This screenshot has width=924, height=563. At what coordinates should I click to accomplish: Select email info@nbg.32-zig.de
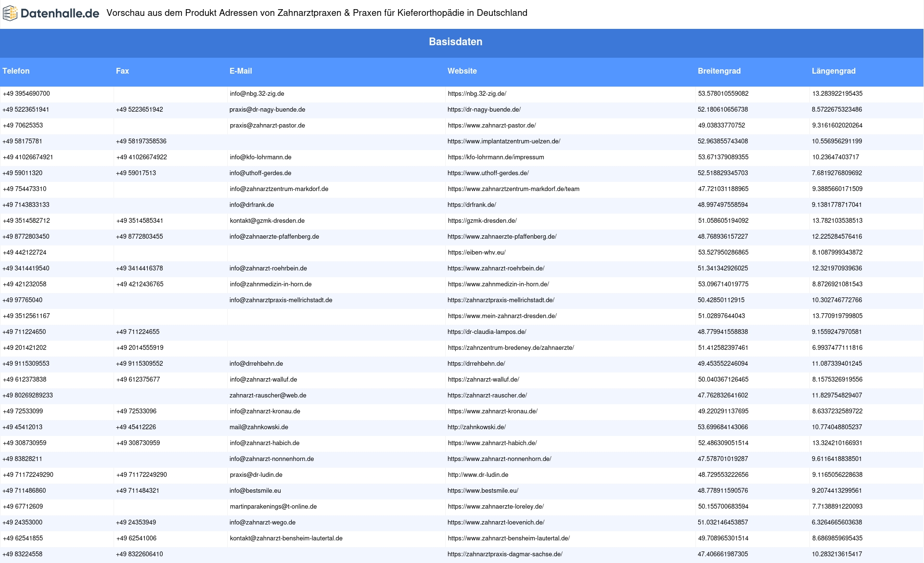click(x=257, y=94)
